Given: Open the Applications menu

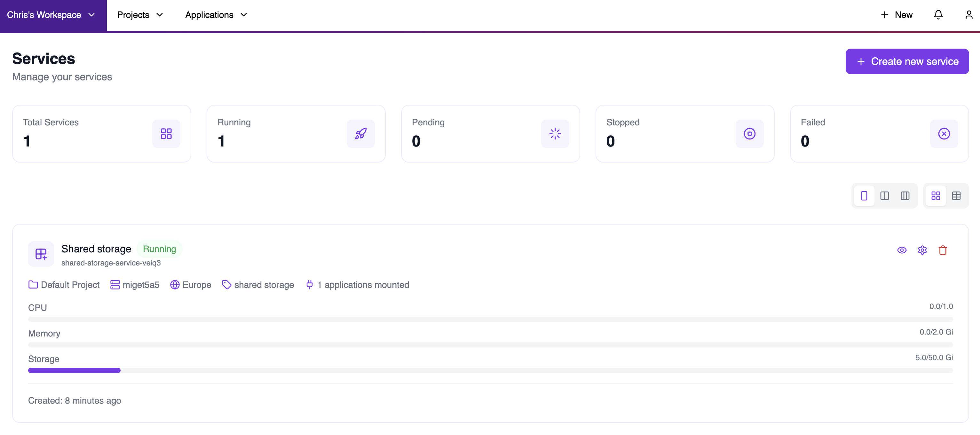Looking at the screenshot, I should click(x=216, y=15).
